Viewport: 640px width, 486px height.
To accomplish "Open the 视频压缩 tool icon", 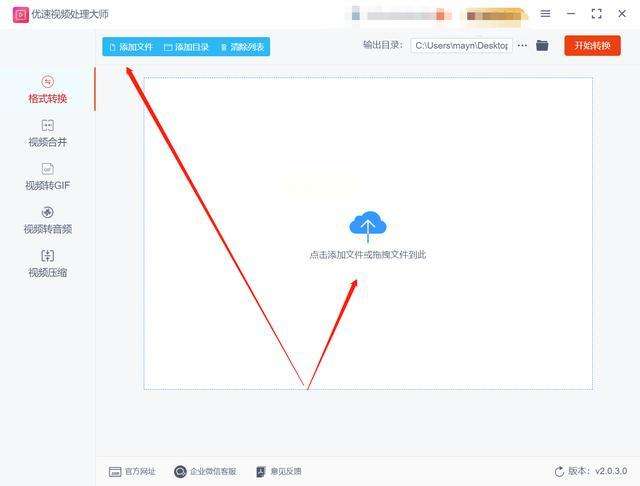I will pos(48,256).
